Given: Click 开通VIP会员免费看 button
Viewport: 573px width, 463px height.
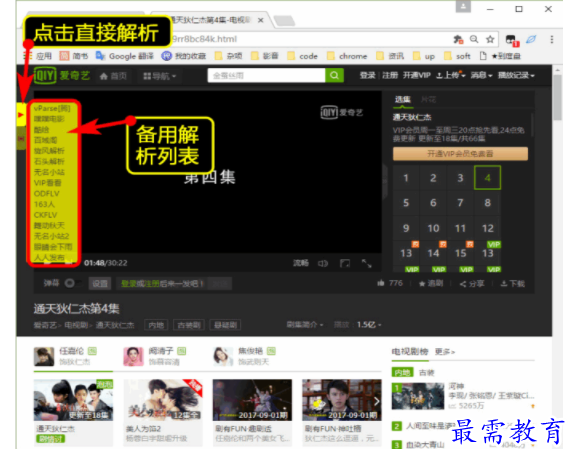Looking at the screenshot, I should tap(460, 153).
